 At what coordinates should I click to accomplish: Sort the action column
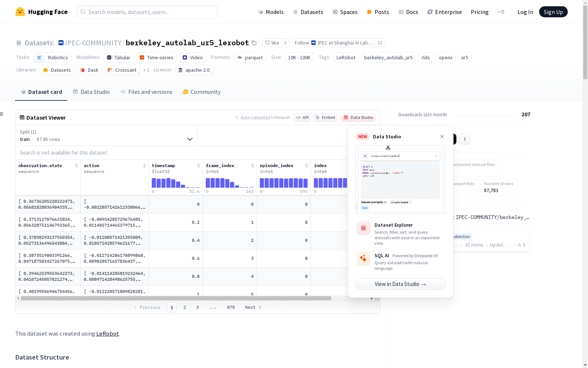[144, 166]
